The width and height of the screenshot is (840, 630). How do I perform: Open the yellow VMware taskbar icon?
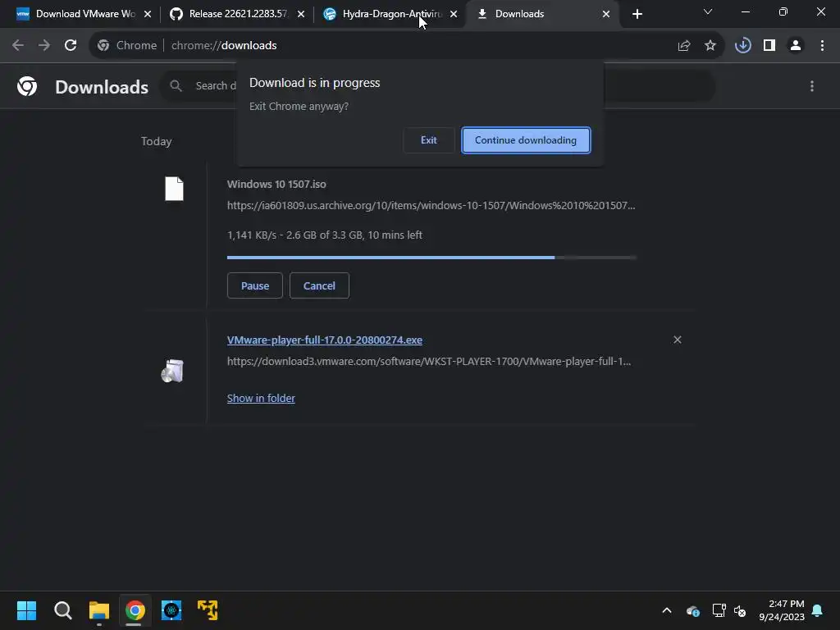(208, 610)
